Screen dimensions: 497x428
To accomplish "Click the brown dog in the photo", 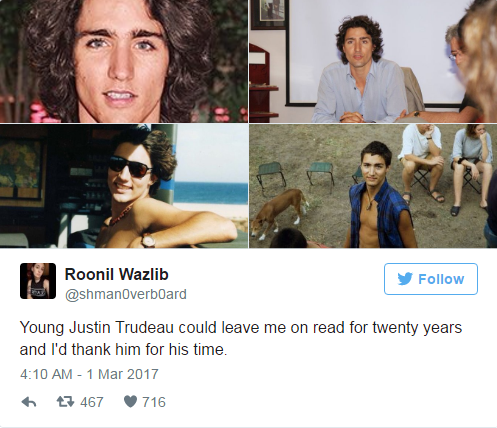I will tap(279, 213).
